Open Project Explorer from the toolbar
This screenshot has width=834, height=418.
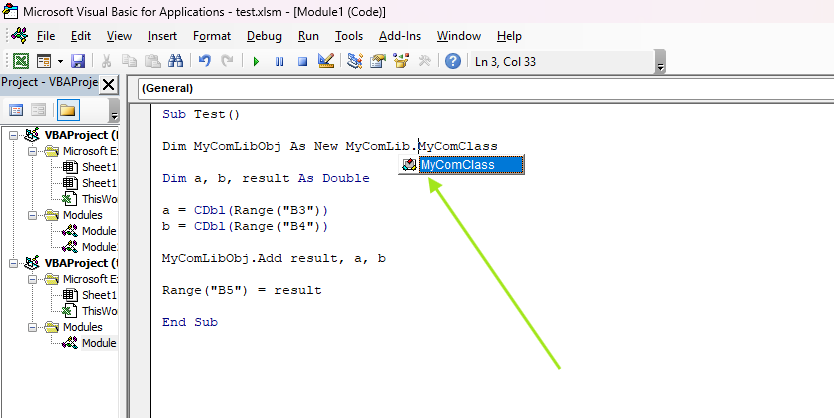pyautogui.click(x=355, y=61)
